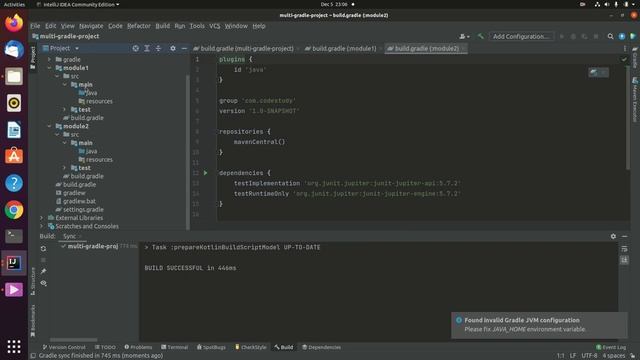Click the Project tree vertical scrollbar
The image size is (640, 360).
click(x=188, y=152)
